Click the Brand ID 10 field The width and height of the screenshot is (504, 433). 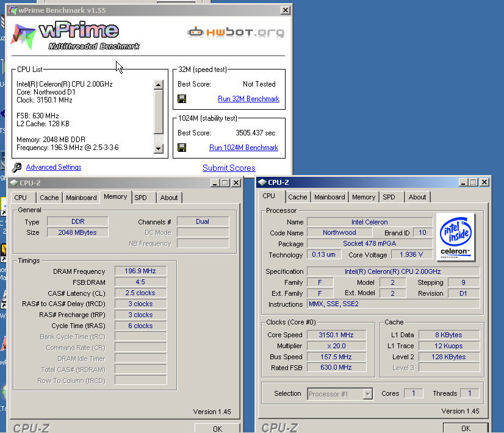tap(422, 232)
